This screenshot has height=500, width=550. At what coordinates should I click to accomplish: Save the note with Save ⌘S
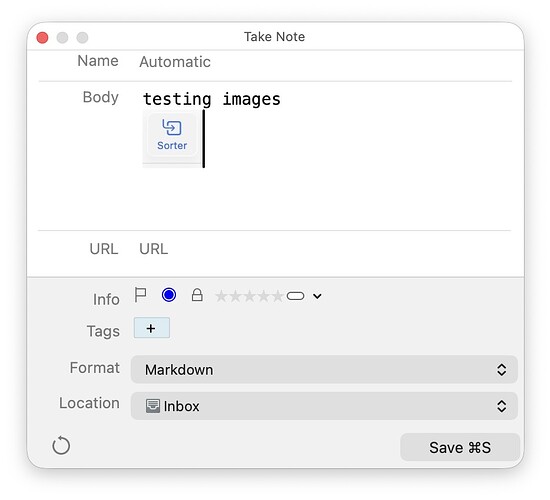pos(460,447)
